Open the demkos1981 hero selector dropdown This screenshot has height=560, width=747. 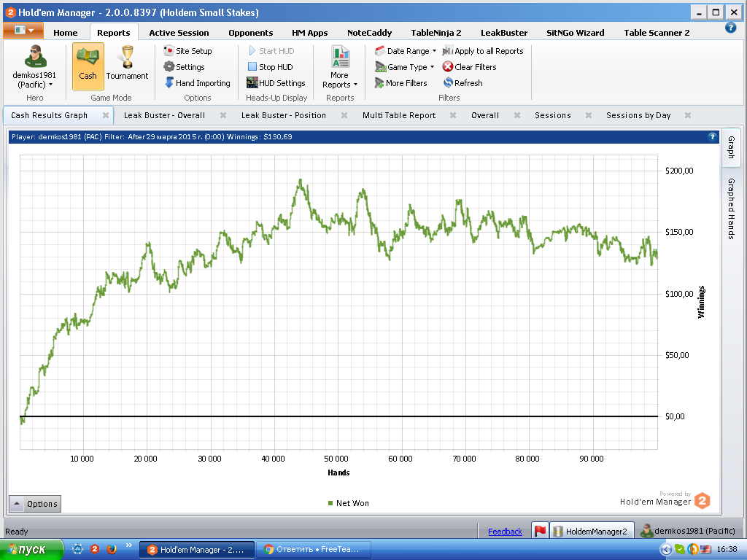[x=34, y=67]
